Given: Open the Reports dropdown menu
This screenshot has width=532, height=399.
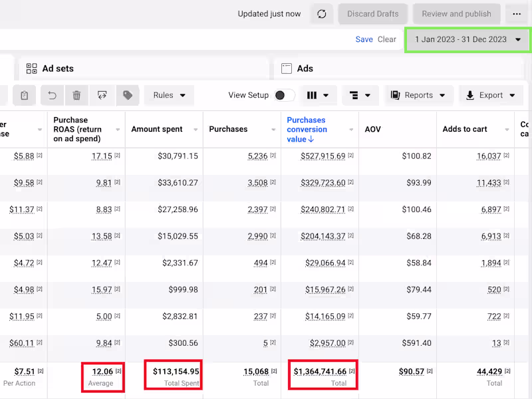Looking at the screenshot, I should (x=418, y=95).
